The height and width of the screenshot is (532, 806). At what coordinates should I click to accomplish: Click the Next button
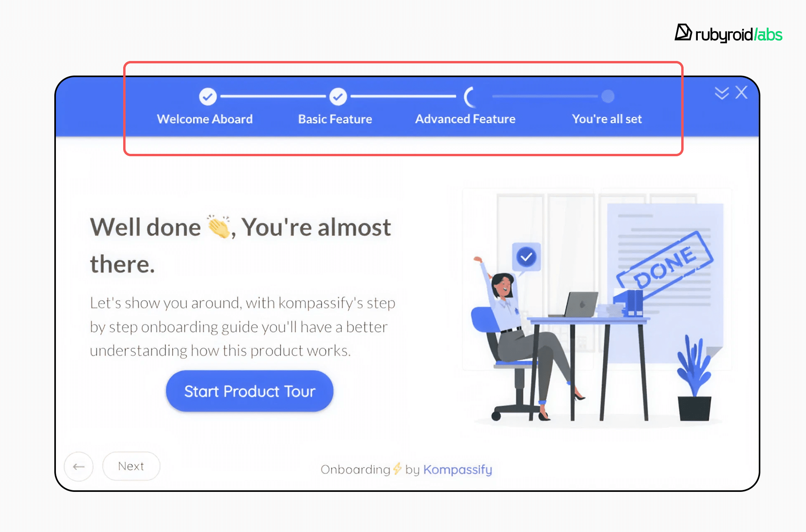coord(131,466)
